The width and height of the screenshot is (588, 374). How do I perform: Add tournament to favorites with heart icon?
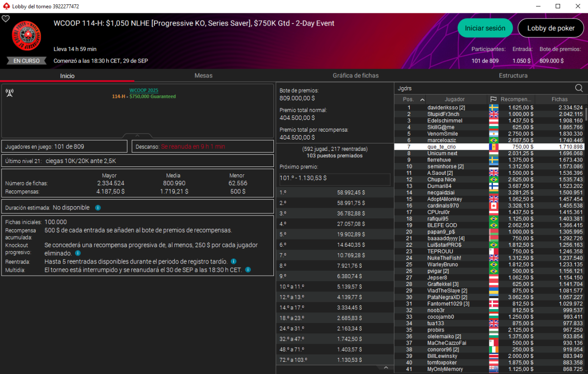click(x=5, y=19)
